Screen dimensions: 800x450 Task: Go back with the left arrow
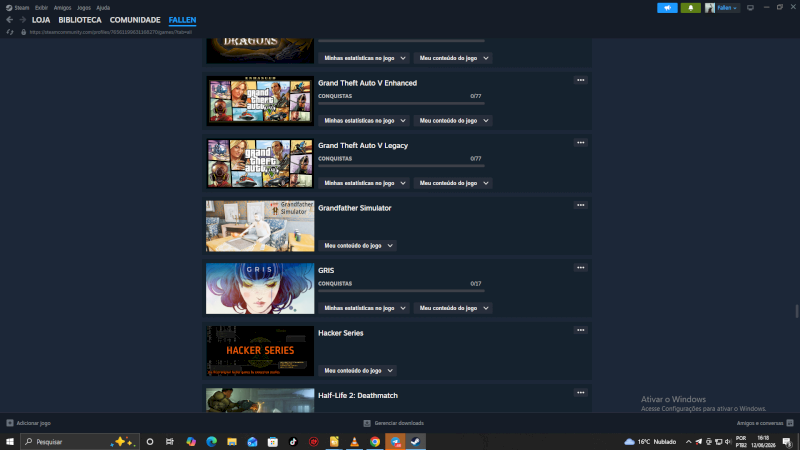pyautogui.click(x=10, y=20)
